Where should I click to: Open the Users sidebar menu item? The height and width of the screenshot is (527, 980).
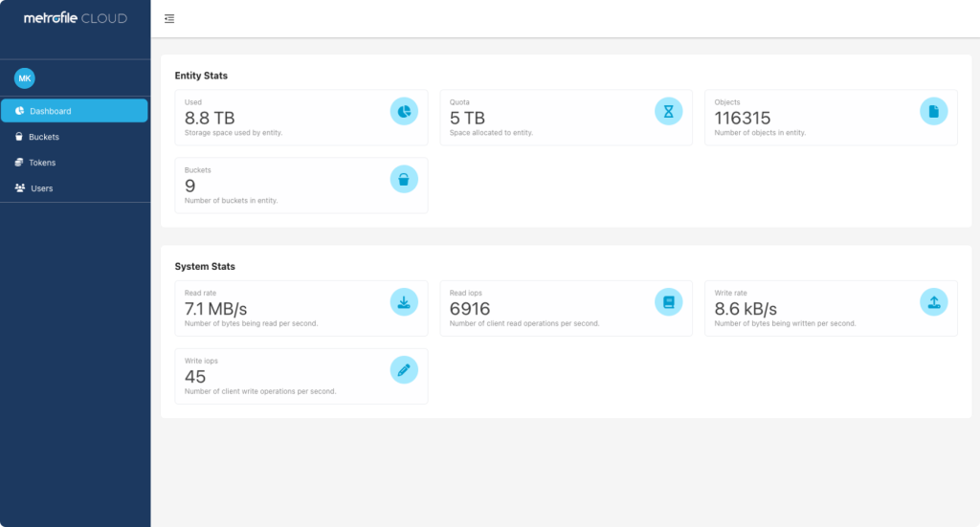pyautogui.click(x=75, y=188)
